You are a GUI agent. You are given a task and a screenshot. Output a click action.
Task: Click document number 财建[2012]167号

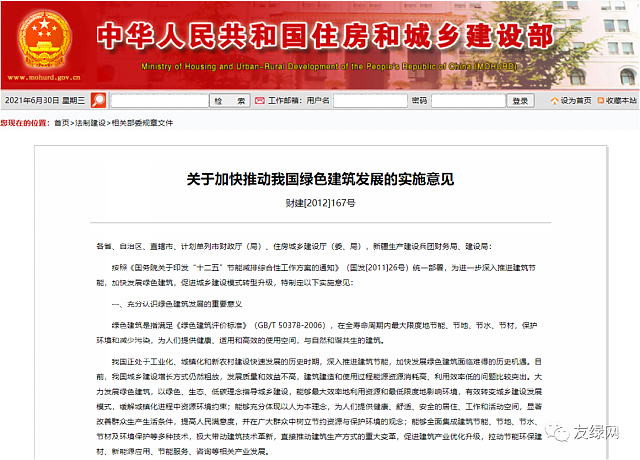coord(320,203)
